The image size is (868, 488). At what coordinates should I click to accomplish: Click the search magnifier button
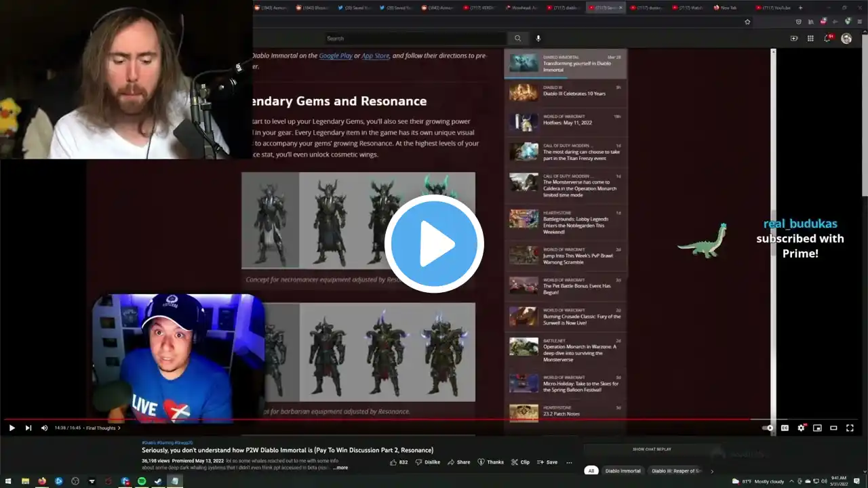517,39
